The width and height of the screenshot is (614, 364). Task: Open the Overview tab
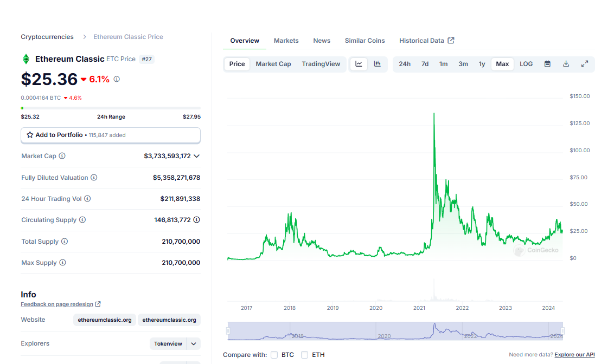click(x=245, y=41)
